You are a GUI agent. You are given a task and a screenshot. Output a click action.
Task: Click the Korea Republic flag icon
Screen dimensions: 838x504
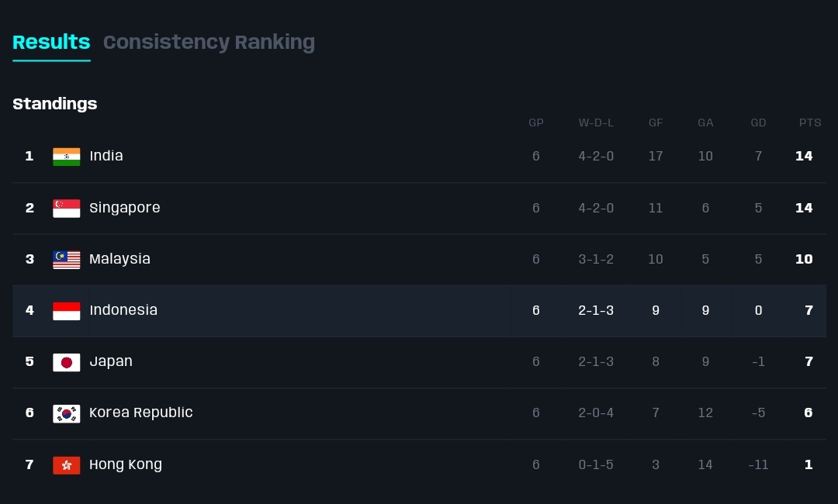pos(66,413)
